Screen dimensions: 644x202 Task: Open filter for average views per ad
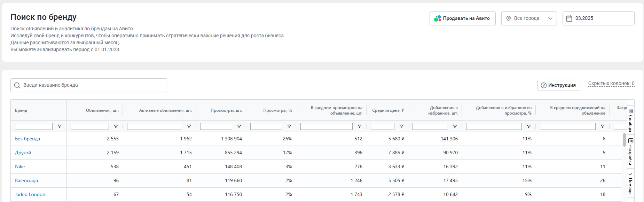(x=360, y=126)
